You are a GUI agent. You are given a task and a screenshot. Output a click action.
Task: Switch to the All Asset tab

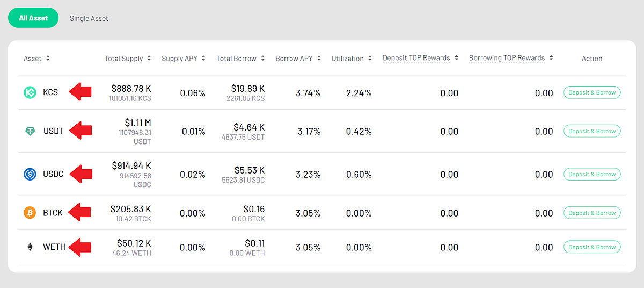coord(33,18)
